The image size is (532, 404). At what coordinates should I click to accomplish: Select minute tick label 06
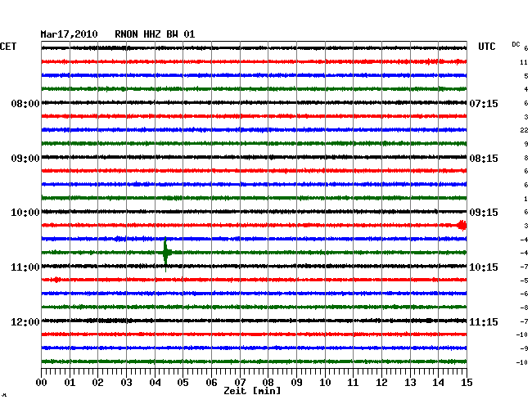point(211,382)
